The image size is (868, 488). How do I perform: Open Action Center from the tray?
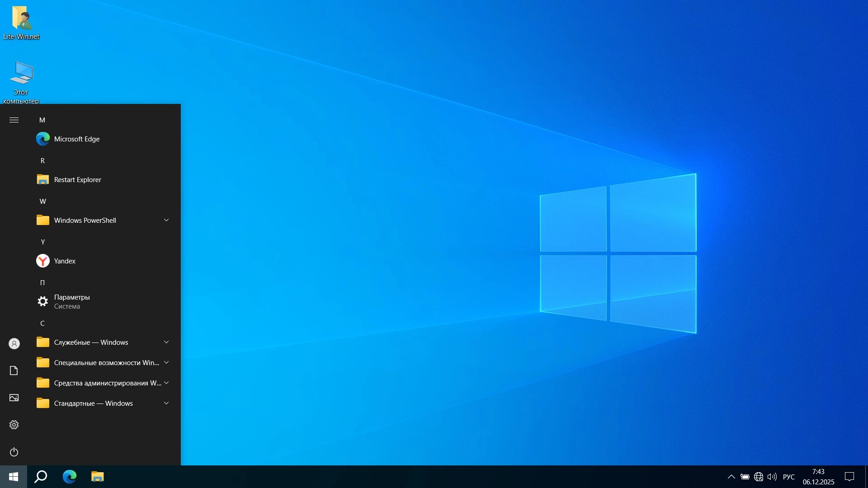[849, 477]
